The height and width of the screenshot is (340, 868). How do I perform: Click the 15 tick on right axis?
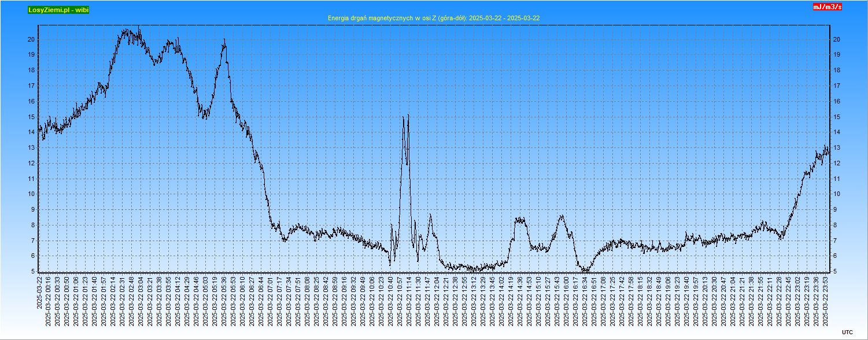(x=836, y=117)
